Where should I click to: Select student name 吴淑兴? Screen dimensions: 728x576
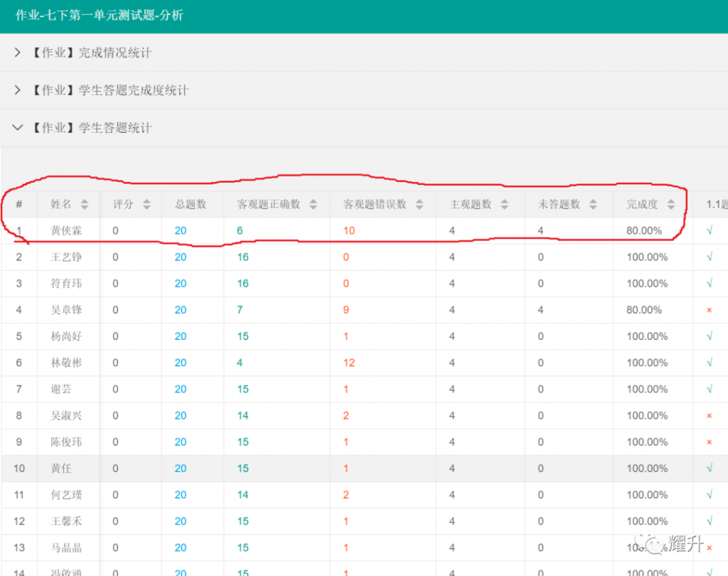pyautogui.click(x=66, y=416)
